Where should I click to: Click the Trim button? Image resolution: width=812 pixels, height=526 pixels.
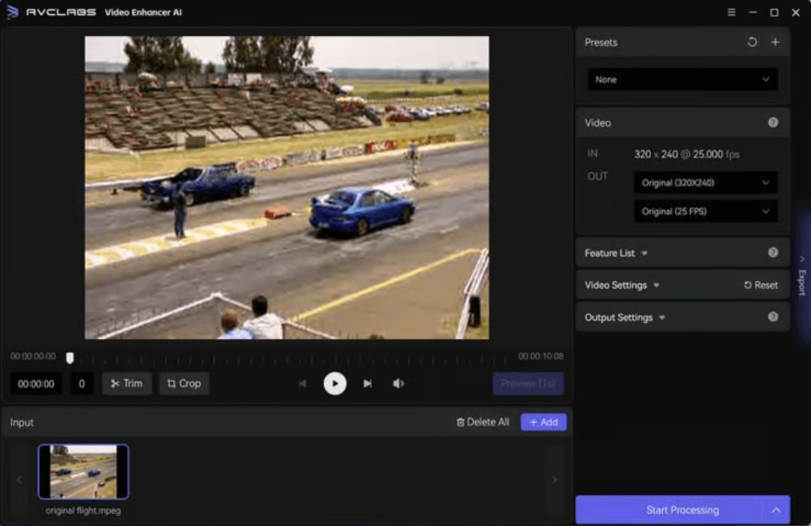click(127, 383)
